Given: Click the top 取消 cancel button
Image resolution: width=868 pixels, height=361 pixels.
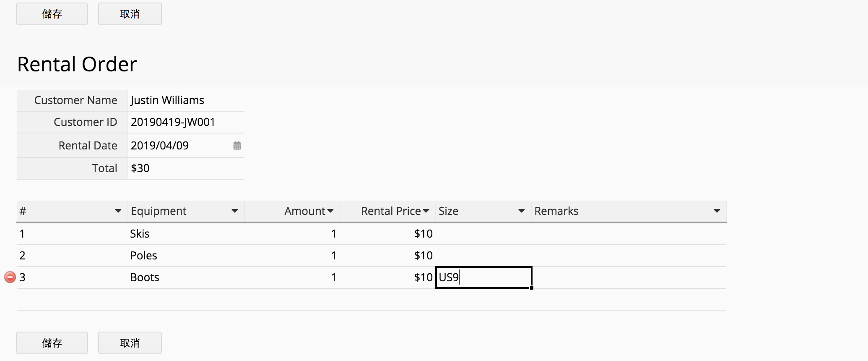Looking at the screenshot, I should coord(130,14).
